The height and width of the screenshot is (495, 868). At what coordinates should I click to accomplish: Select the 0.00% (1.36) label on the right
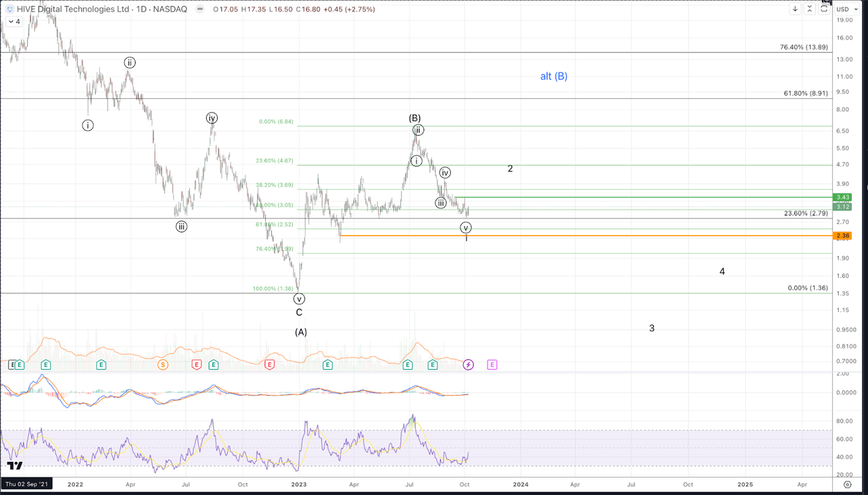[808, 288]
